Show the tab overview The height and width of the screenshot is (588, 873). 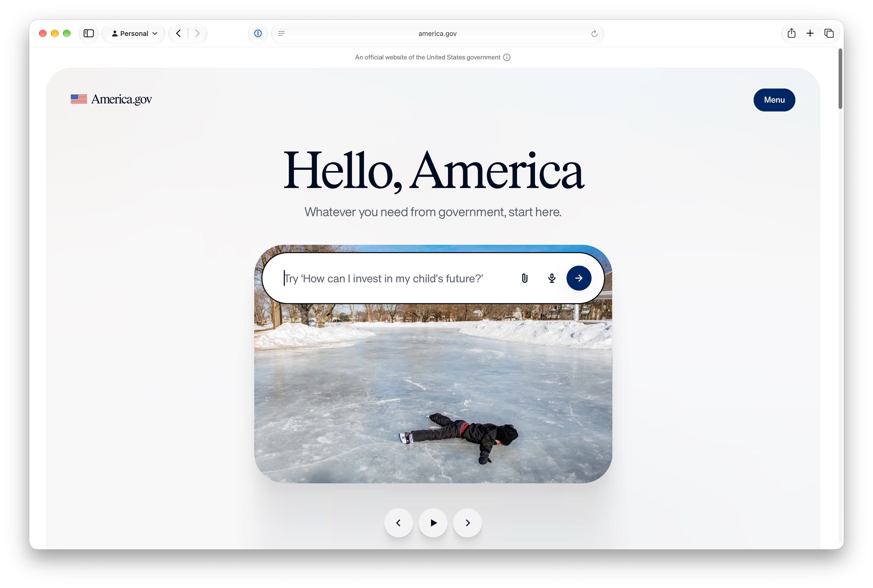click(x=829, y=33)
